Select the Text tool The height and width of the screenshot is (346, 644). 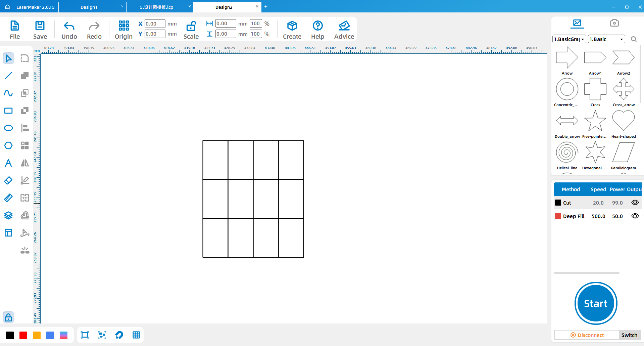click(x=8, y=163)
